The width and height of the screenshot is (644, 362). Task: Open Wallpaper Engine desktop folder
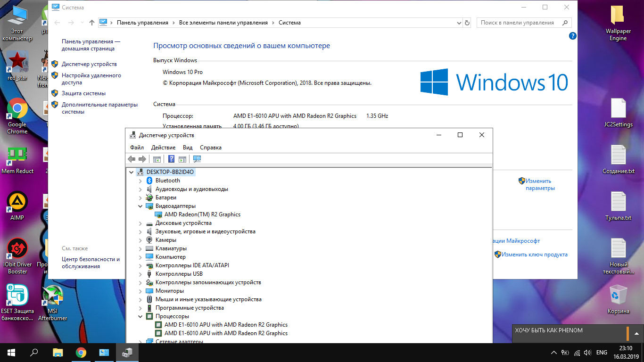click(x=618, y=23)
